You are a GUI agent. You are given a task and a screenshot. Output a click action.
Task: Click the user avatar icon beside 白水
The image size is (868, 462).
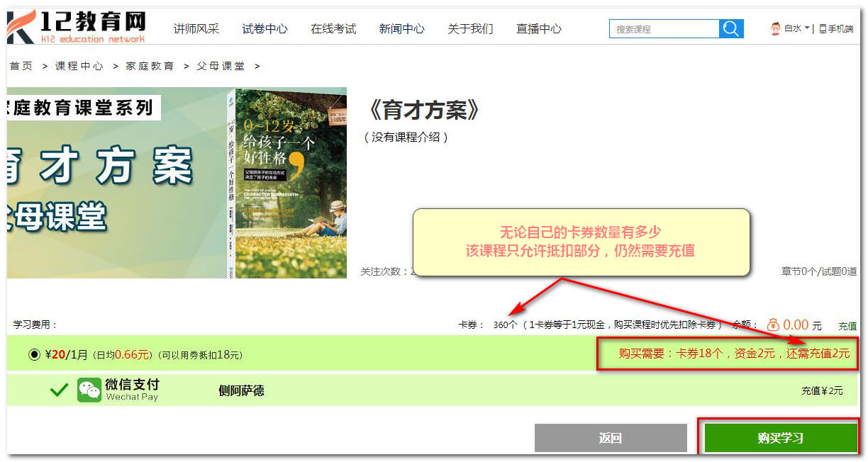pos(775,29)
